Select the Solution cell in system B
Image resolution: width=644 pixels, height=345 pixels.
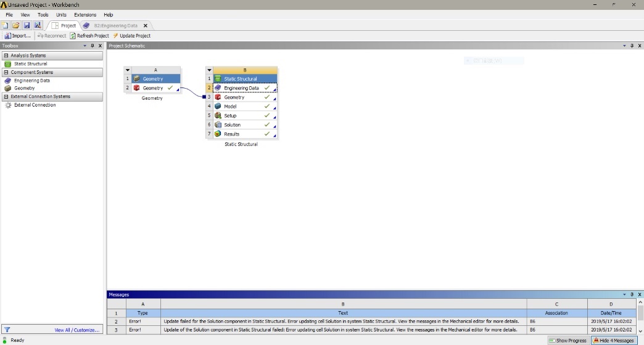click(232, 125)
